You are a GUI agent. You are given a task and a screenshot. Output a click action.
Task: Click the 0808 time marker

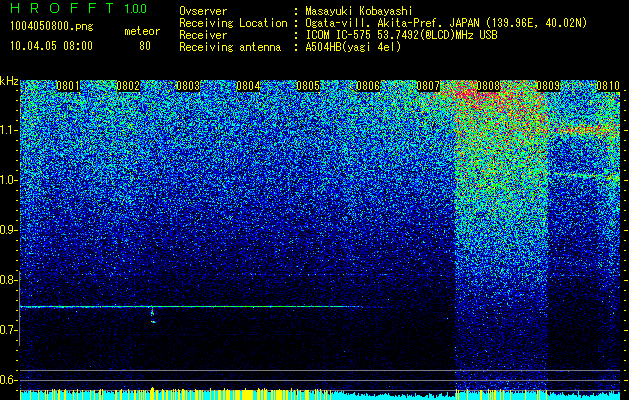point(488,86)
